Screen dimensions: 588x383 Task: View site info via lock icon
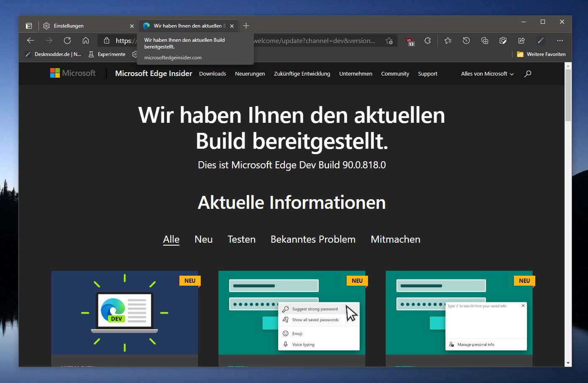(x=107, y=41)
